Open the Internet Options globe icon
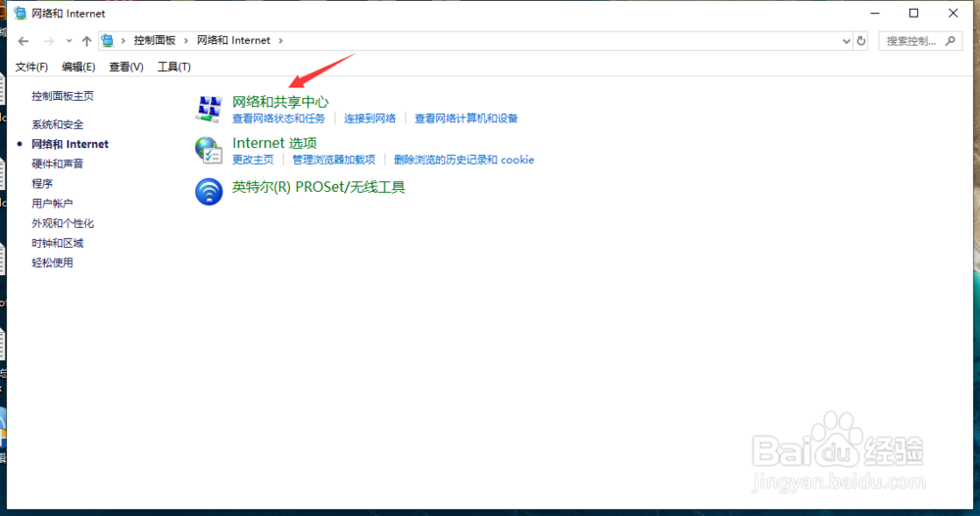 point(209,150)
